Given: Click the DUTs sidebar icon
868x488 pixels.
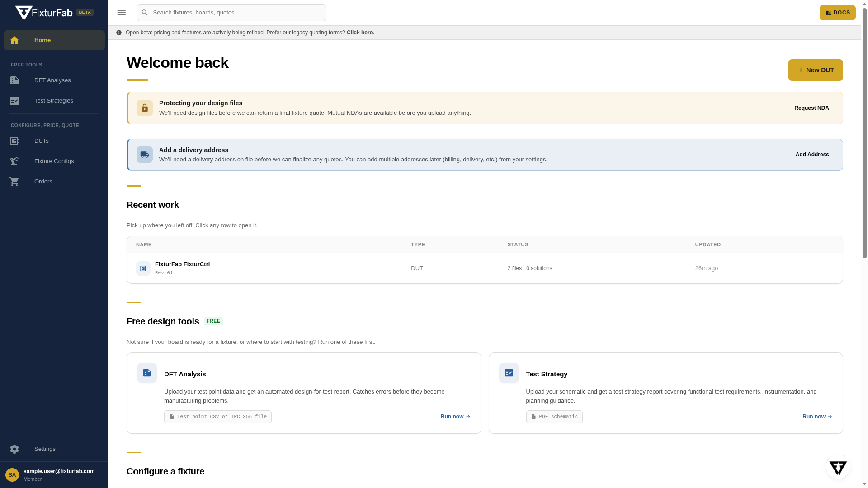Looking at the screenshot, I should 14,141.
